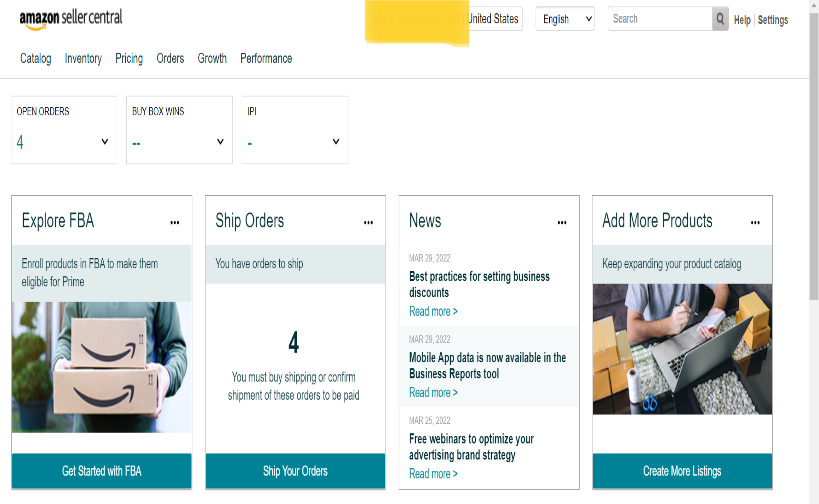Image resolution: width=819 pixels, height=504 pixels.
Task: Open News card three-dot menu
Action: pos(562,223)
